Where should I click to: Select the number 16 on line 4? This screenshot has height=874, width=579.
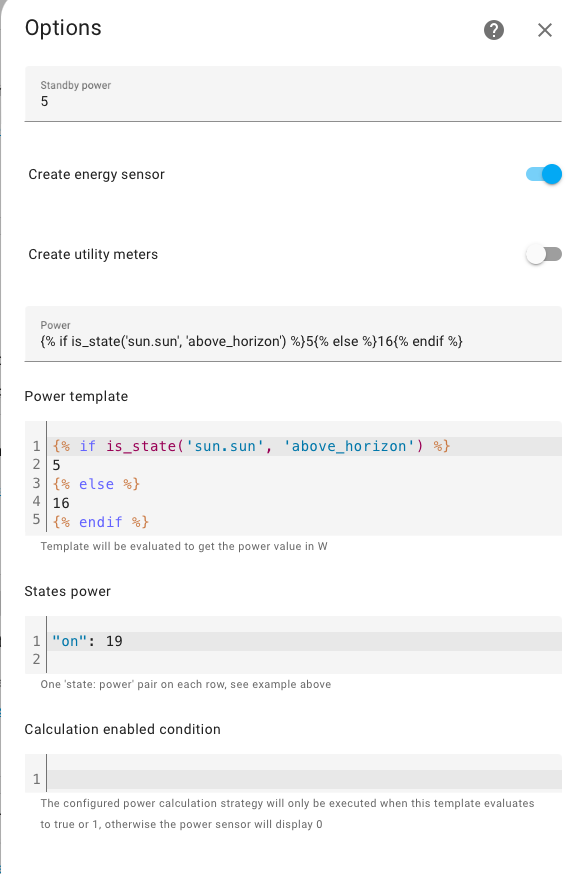point(60,503)
